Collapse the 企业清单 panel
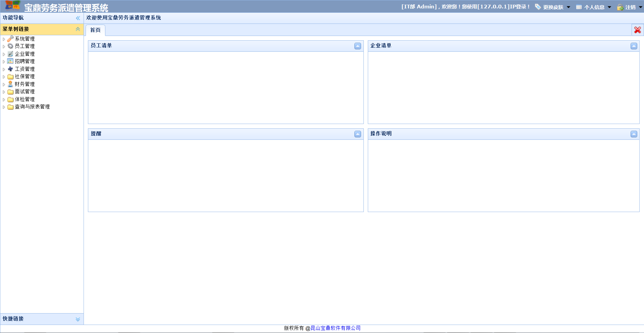Viewport: 644px width, 333px height. coord(634,46)
